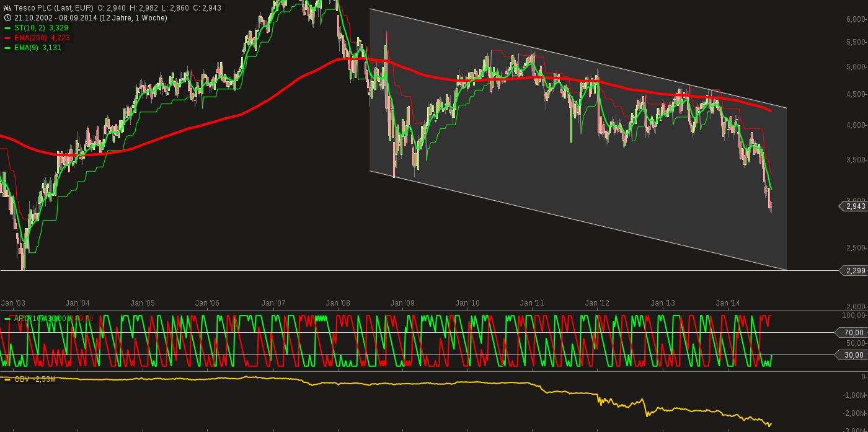Viewport: 868px width, 432px height.
Task: Click the Jan '06 time axis label
Action: coord(207,303)
